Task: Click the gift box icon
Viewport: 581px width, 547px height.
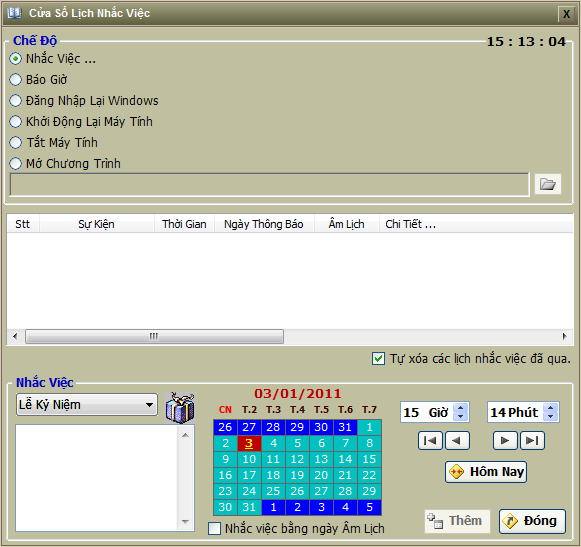Action: click(180, 408)
